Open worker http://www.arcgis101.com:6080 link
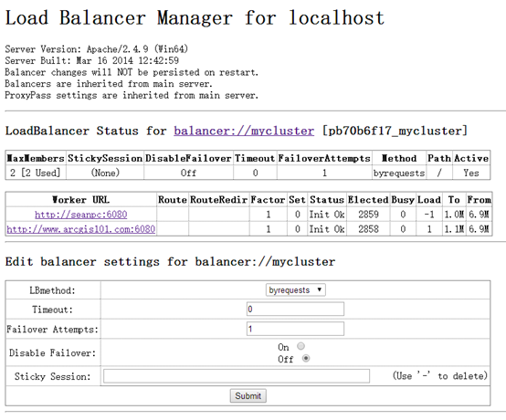The image size is (506, 420). [81, 229]
